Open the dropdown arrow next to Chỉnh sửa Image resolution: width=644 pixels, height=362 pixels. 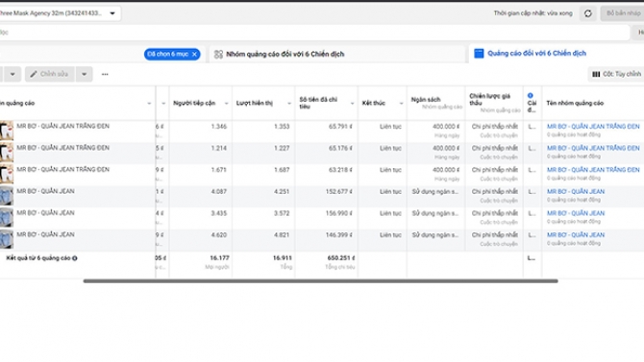click(x=85, y=74)
